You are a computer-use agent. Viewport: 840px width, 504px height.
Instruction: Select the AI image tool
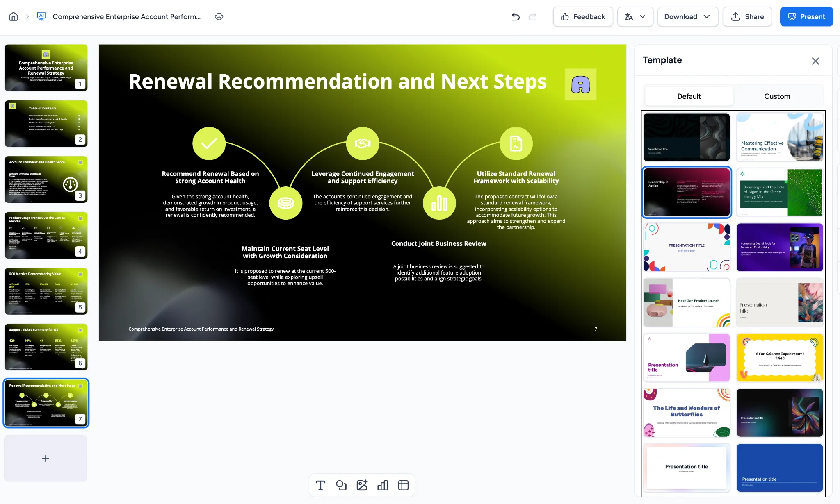362,485
